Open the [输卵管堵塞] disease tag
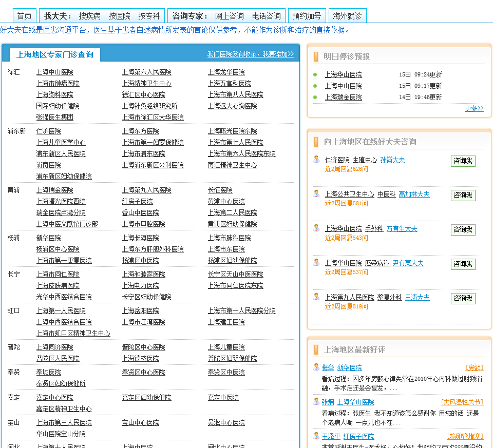The width and height of the screenshot is (493, 448). pos(465,436)
